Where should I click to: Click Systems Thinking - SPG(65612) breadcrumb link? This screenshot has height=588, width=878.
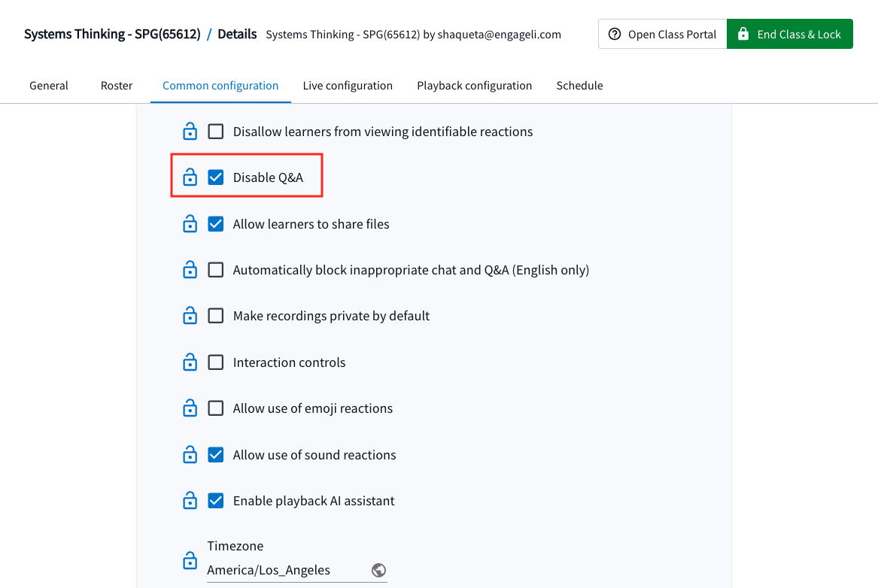tap(112, 34)
